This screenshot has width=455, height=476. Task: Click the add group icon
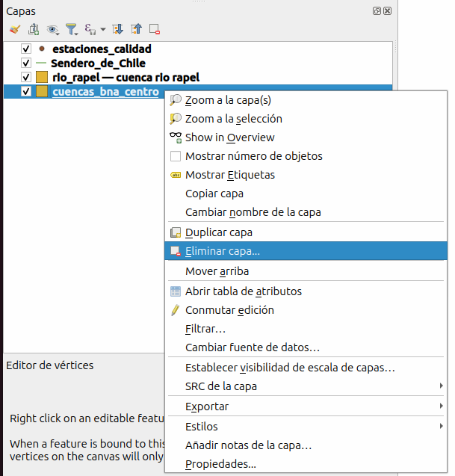pos(34,30)
